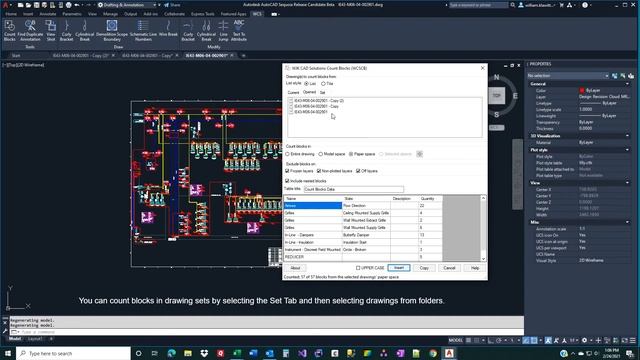Select the Line Jump modify tool
Image resolution: width=640 pixels, height=360 pixels.
pyautogui.click(x=223, y=31)
